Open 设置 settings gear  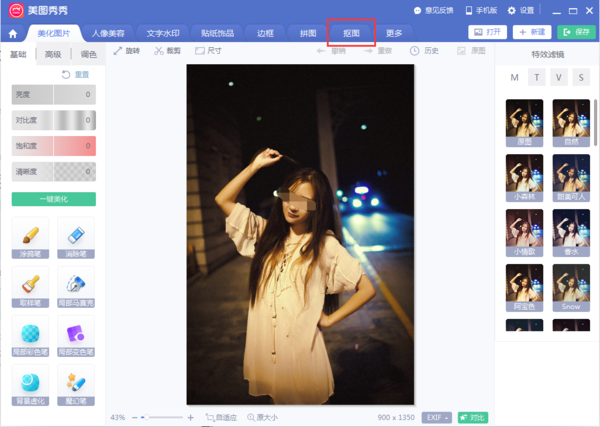520,11
